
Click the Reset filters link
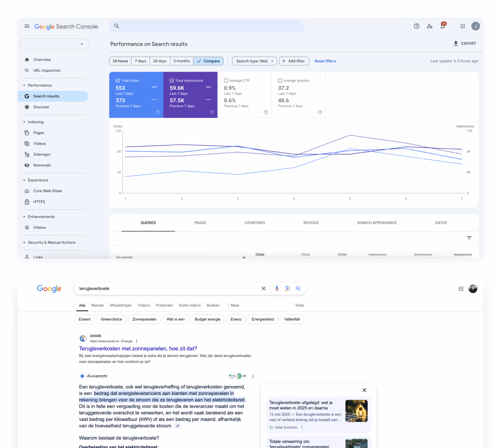325,61
